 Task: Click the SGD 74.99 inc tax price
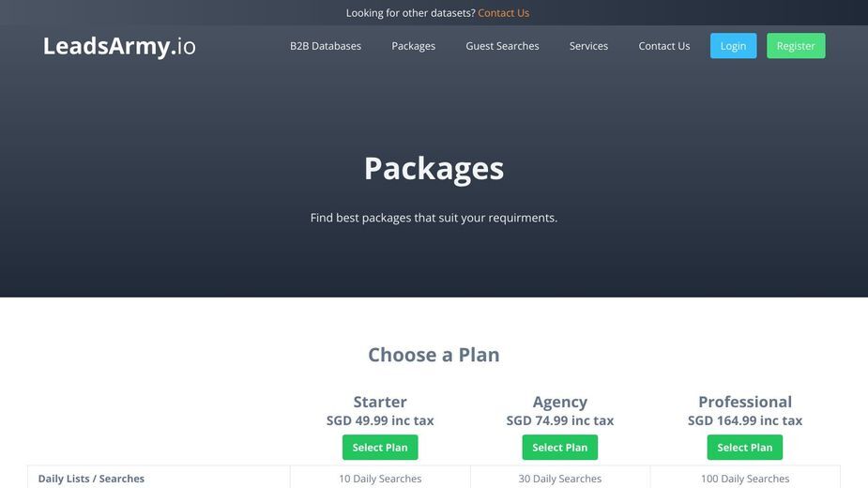pyautogui.click(x=559, y=420)
